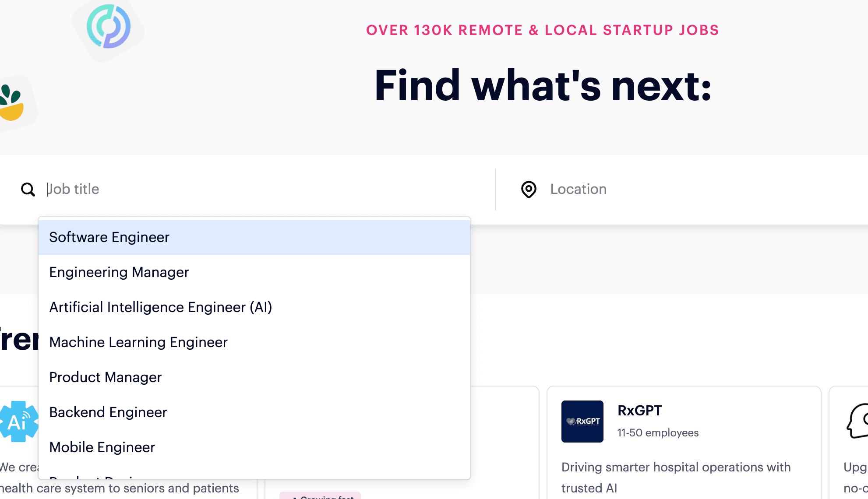Image resolution: width=868 pixels, height=499 pixels.
Task: Click the location pin icon
Action: coord(529,190)
